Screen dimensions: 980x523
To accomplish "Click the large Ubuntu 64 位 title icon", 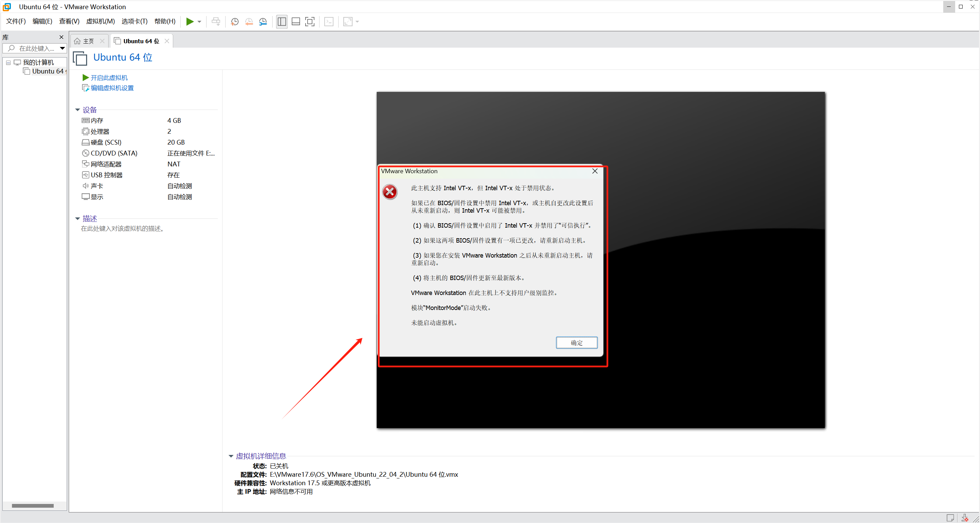I will [x=80, y=59].
